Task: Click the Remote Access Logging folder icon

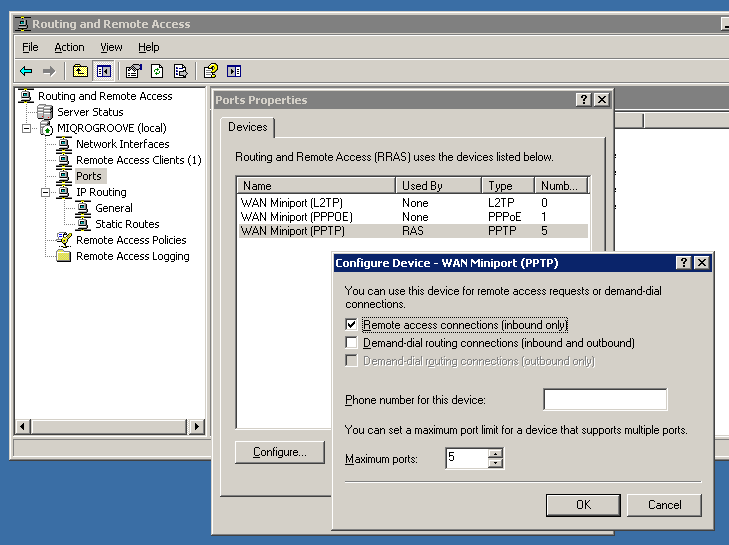Action: click(63, 256)
